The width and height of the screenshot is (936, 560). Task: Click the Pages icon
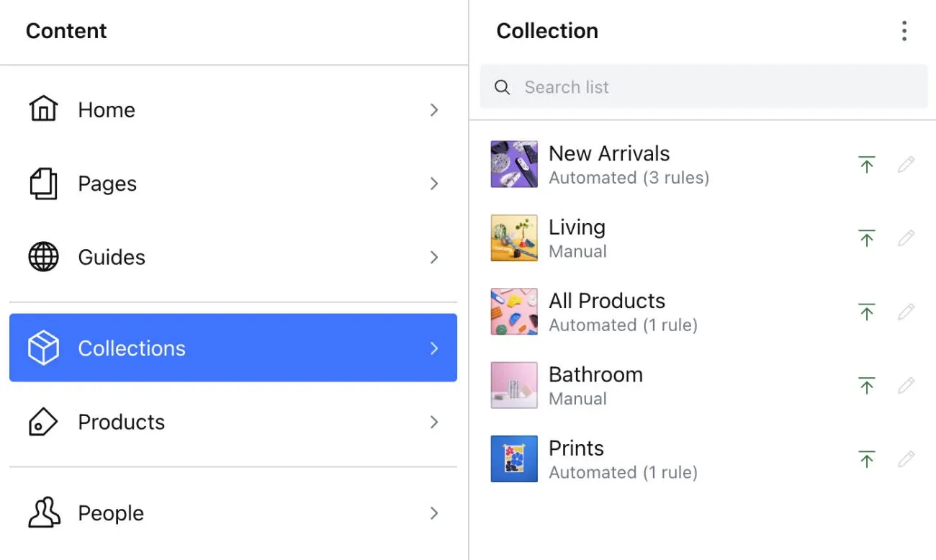[x=43, y=184]
